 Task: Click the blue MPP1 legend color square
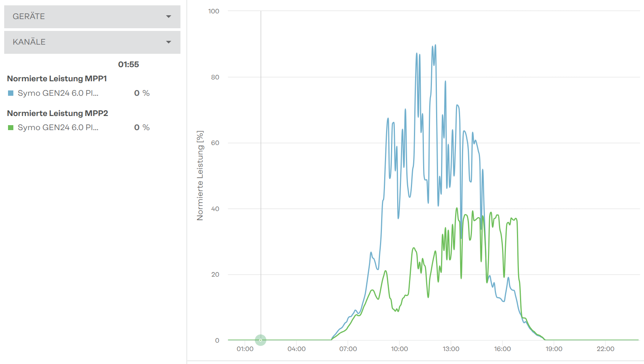11,93
